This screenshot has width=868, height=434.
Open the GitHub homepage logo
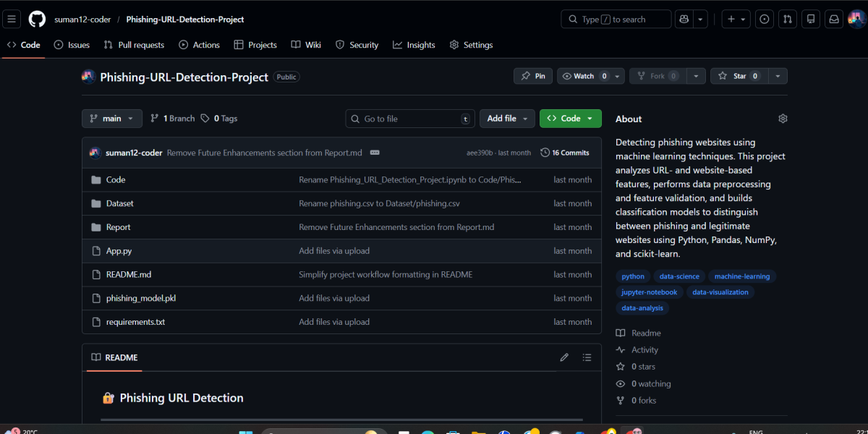[37, 20]
